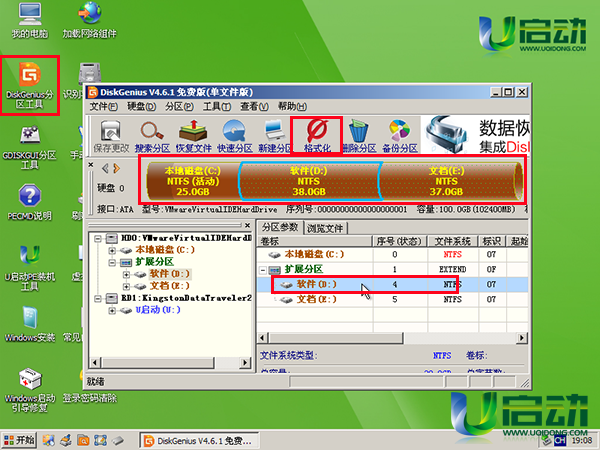This screenshot has width=600, height=450.
Task: Click 序号(状态) column header
Action: tap(399, 241)
